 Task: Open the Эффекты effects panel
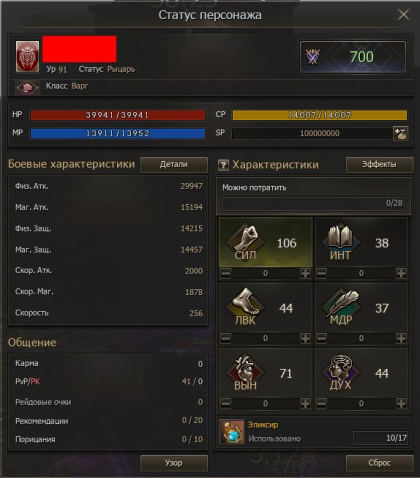point(379,165)
